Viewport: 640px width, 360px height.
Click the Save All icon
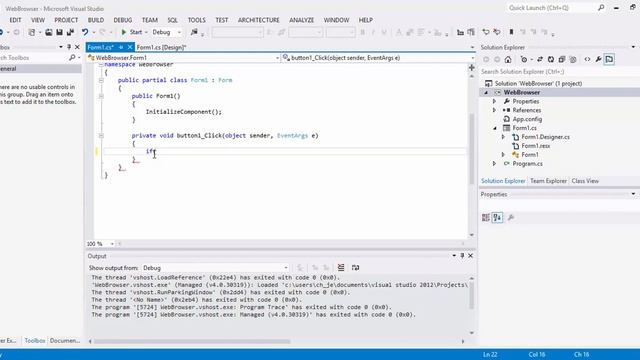tap(70, 32)
